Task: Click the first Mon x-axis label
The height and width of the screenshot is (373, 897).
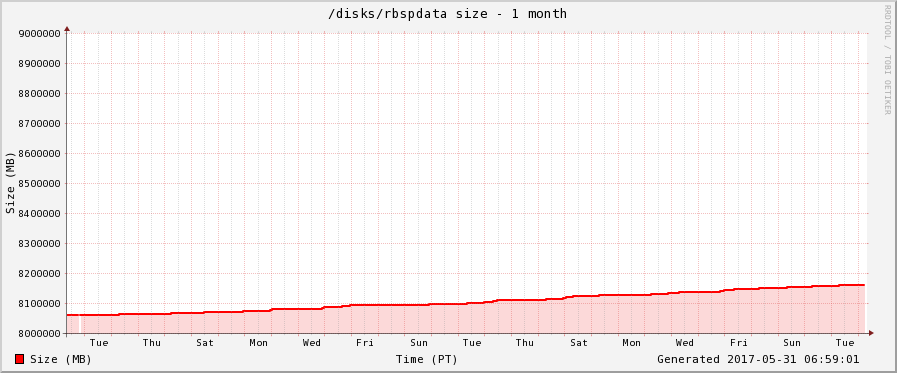Action: pyautogui.click(x=259, y=343)
